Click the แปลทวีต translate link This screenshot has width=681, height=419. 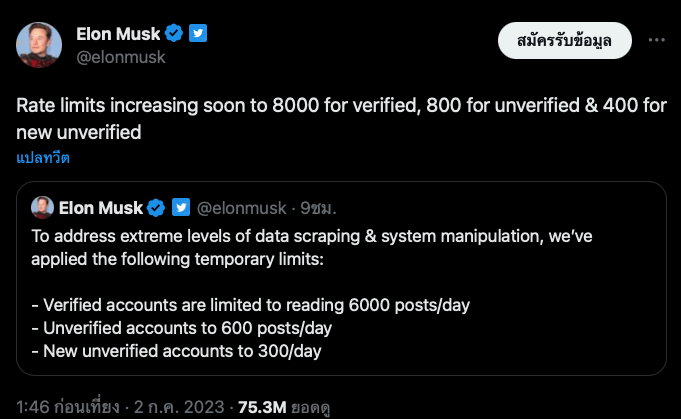click(43, 157)
